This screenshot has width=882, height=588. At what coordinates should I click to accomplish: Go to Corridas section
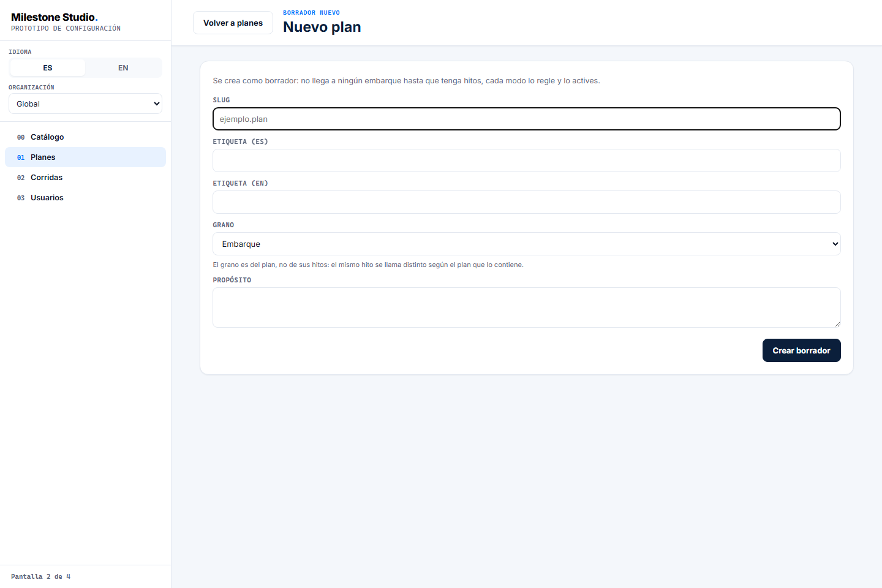(85, 178)
